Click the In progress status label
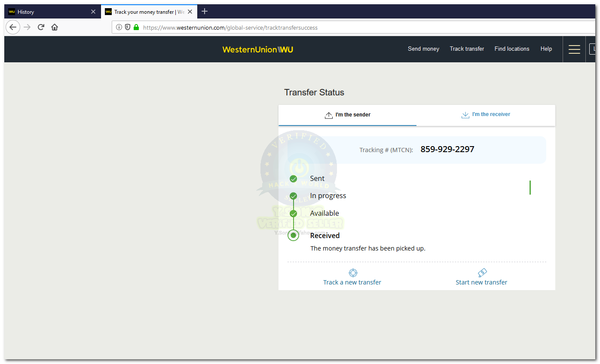 pos(328,196)
